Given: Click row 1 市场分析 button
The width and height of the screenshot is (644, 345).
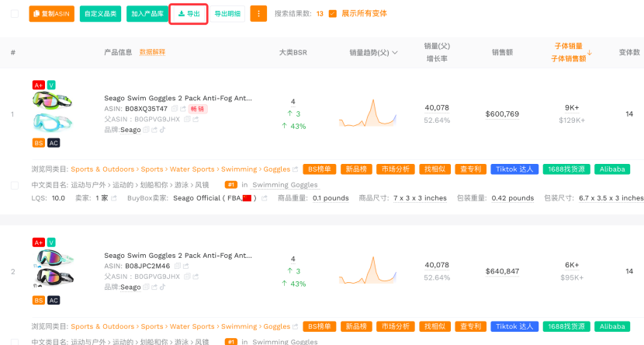Looking at the screenshot, I should (x=396, y=169).
